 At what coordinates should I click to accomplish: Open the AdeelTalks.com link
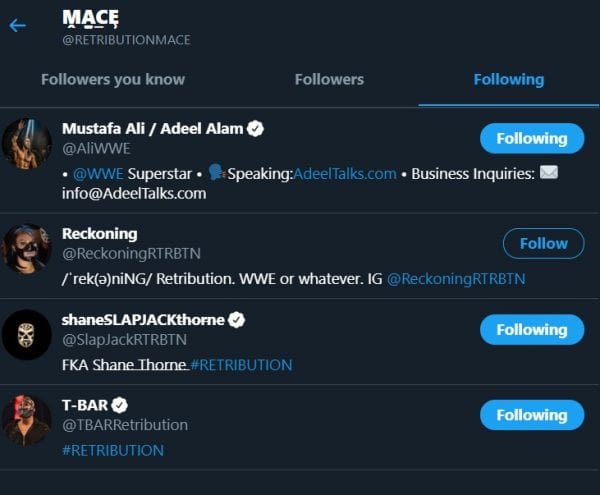point(338,173)
